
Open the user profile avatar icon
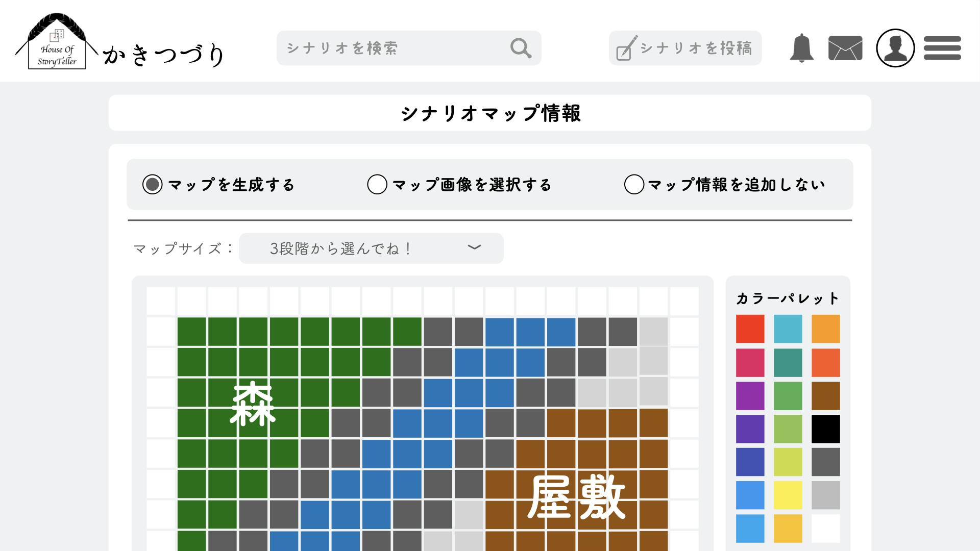[x=895, y=48]
